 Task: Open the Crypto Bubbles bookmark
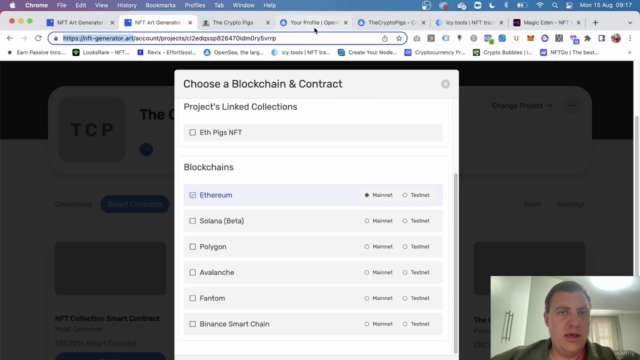coord(502,52)
